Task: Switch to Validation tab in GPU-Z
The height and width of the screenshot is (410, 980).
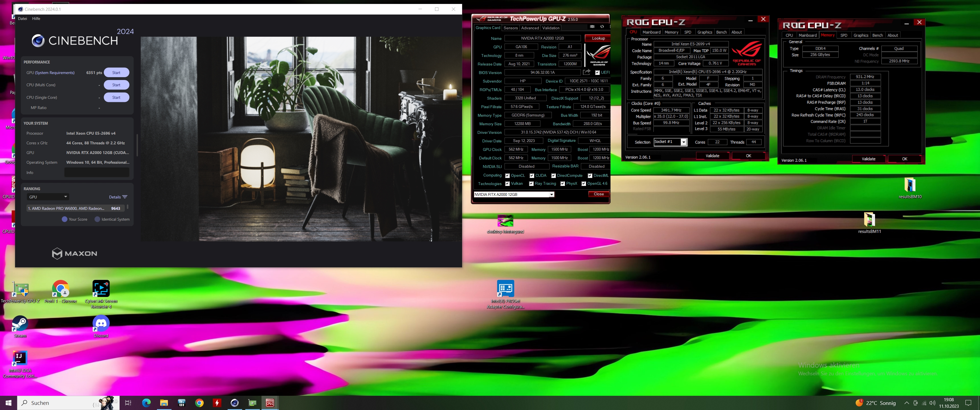Action: (551, 28)
